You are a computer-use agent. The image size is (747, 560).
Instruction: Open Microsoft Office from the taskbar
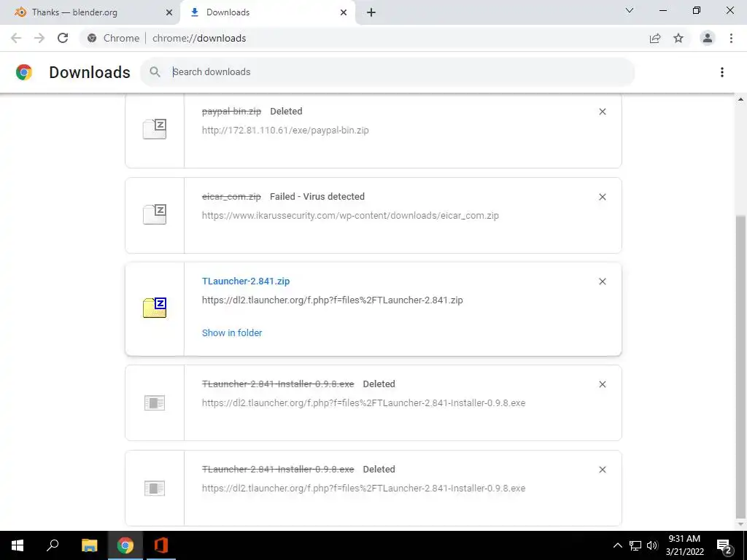(x=161, y=545)
